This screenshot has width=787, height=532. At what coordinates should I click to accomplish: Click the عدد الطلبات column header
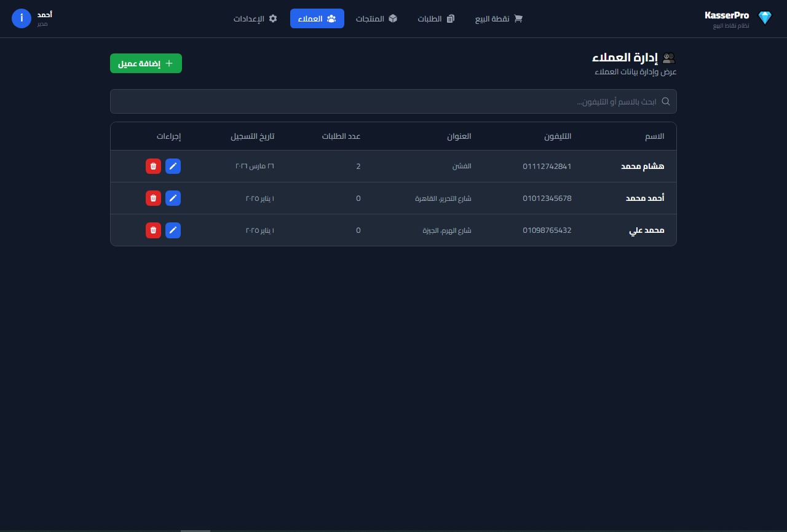341,136
